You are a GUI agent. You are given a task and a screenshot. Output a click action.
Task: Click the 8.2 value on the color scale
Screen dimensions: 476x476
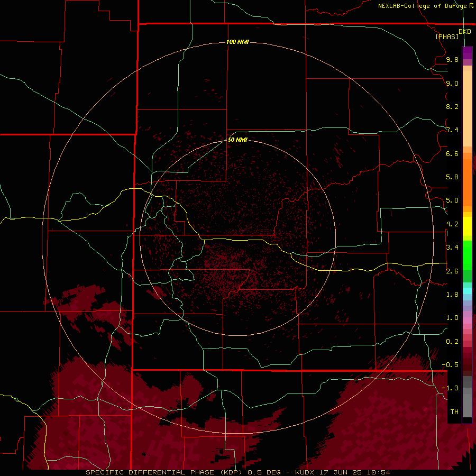tap(452, 106)
